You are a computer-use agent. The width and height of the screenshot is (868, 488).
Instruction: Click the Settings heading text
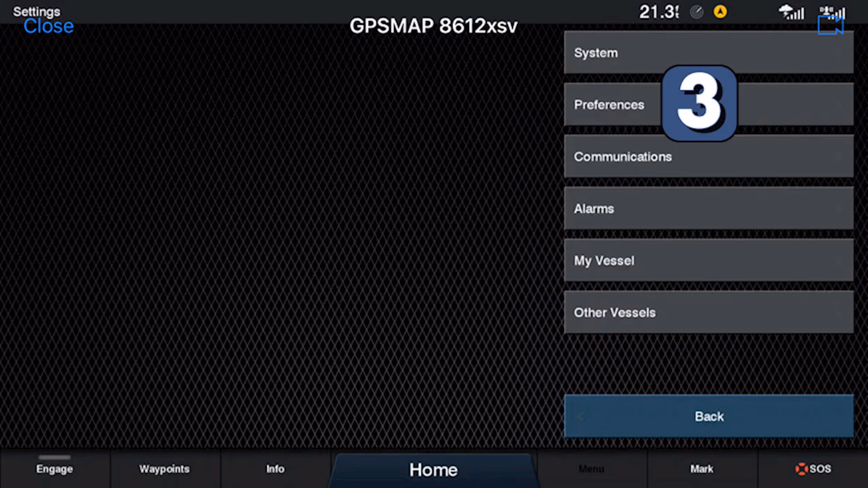36,11
